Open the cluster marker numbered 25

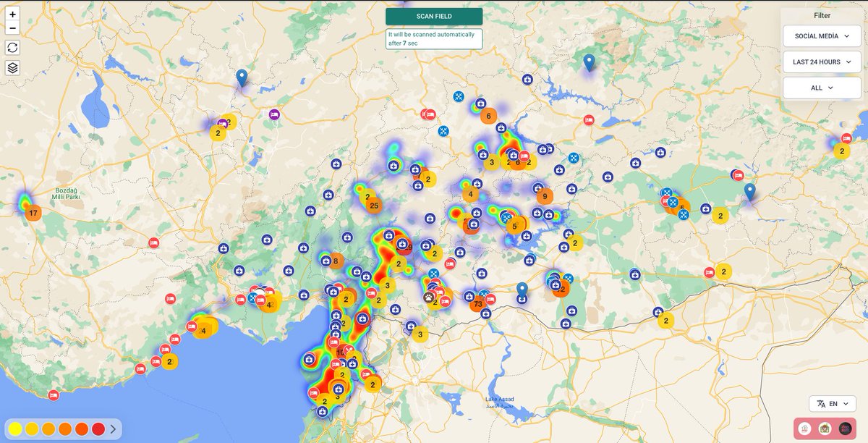374,206
